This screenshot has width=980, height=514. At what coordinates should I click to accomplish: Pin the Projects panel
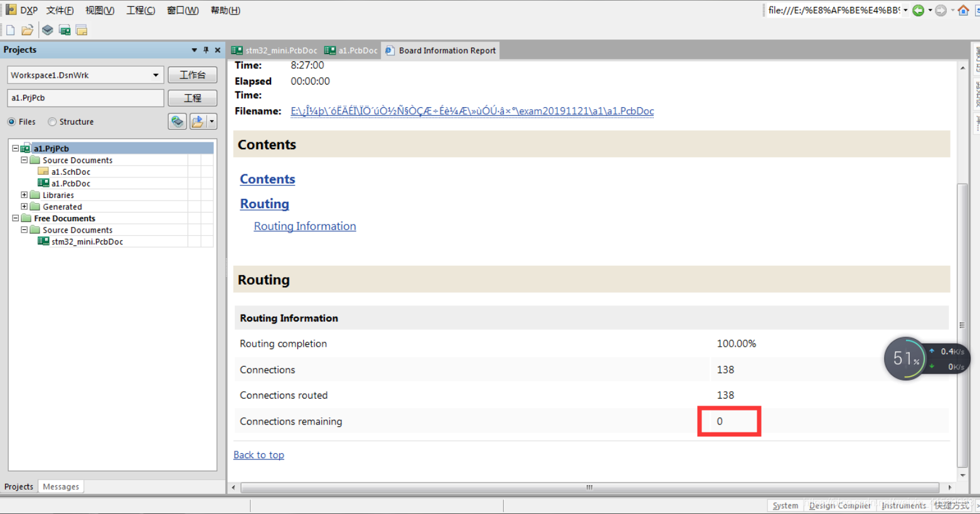click(x=206, y=50)
